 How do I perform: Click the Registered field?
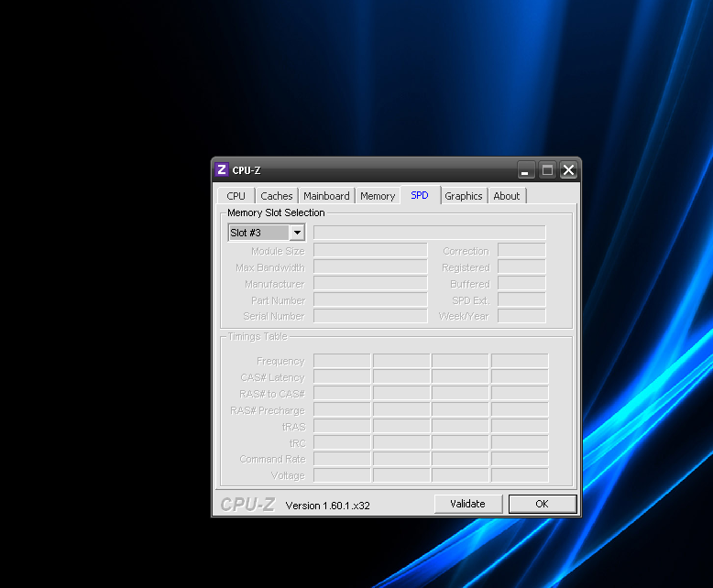point(521,267)
